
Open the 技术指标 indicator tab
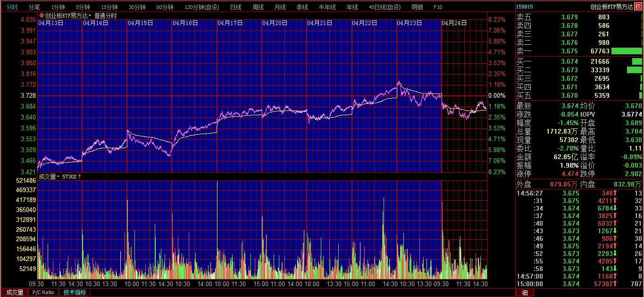pos(75,292)
